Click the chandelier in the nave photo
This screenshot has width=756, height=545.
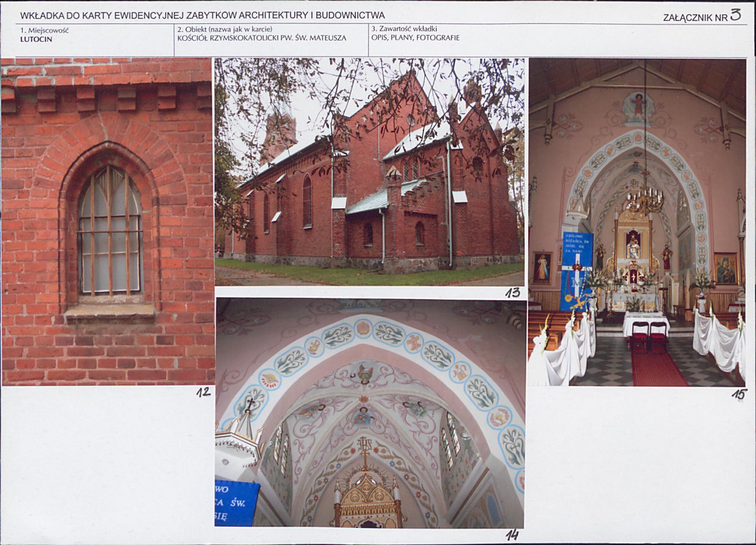(645, 199)
